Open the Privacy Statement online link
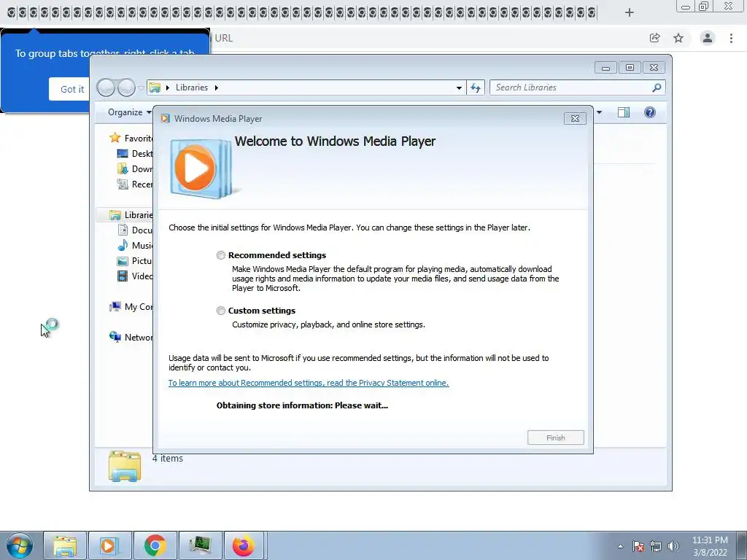Screen dimensions: 747x560 tap(309, 383)
